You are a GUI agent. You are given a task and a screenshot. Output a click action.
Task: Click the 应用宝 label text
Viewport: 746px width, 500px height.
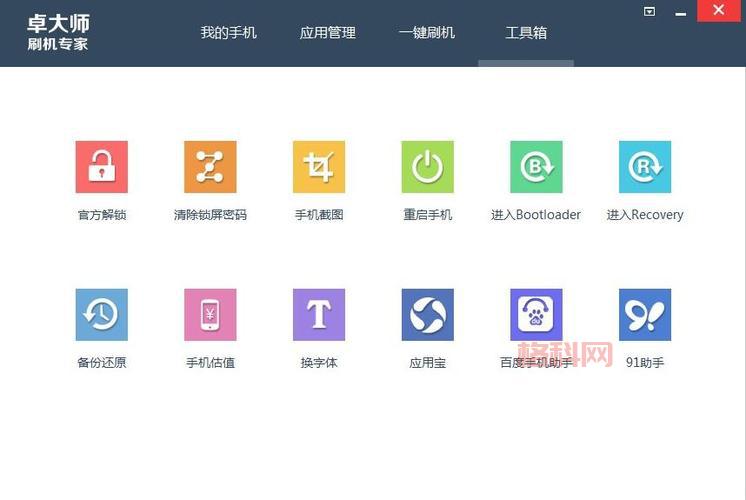(427, 363)
